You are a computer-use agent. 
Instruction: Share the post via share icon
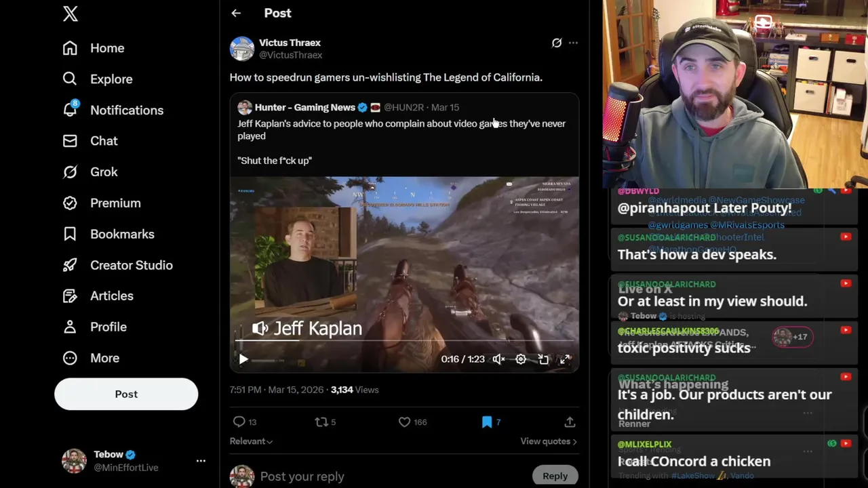570,422
